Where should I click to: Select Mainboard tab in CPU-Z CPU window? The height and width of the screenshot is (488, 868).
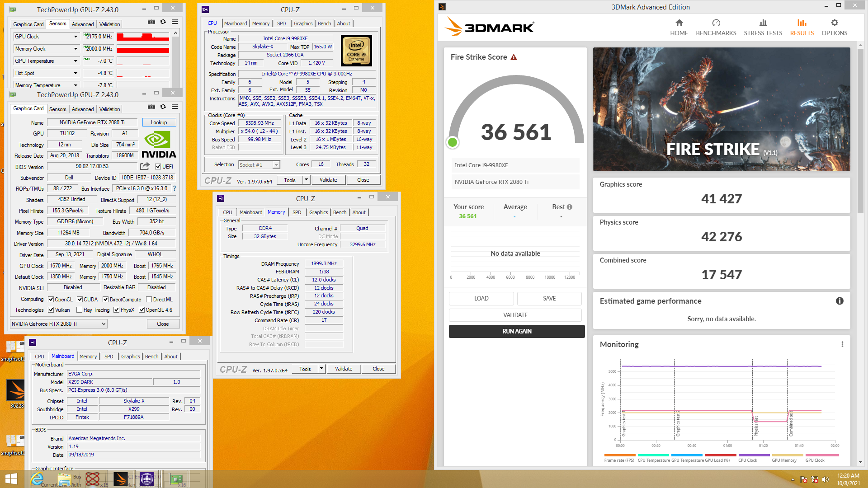pos(236,23)
